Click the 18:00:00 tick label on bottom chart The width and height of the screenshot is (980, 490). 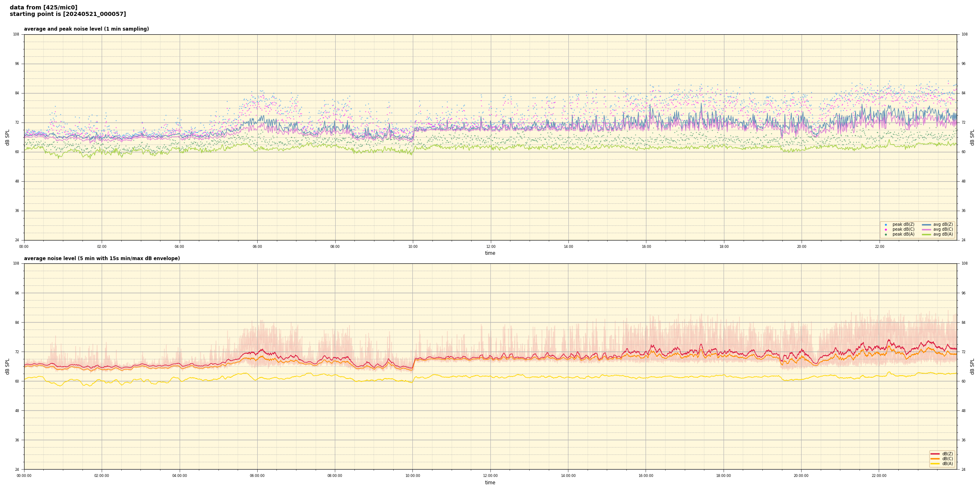[x=723, y=476]
